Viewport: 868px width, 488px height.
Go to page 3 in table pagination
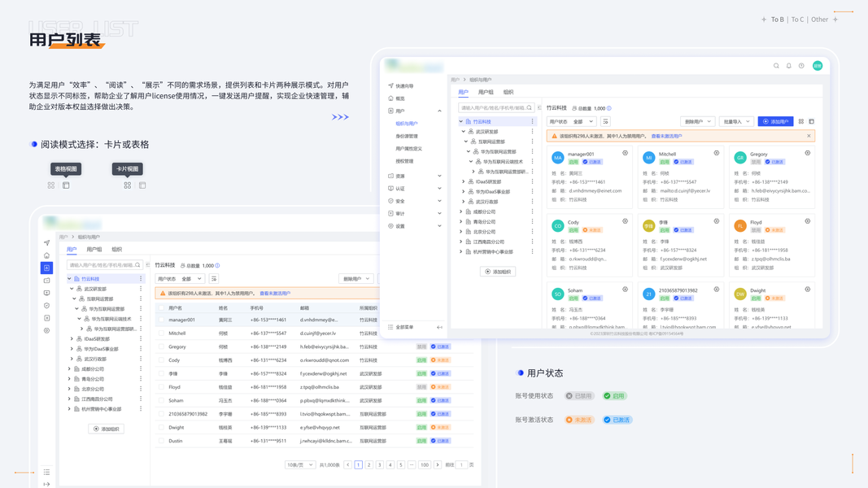coord(380,464)
